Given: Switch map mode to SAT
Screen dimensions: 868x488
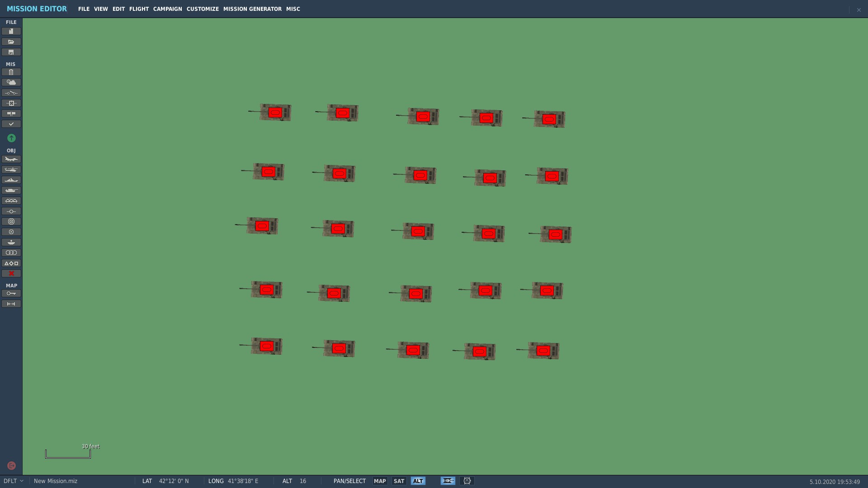Looking at the screenshot, I should [399, 481].
